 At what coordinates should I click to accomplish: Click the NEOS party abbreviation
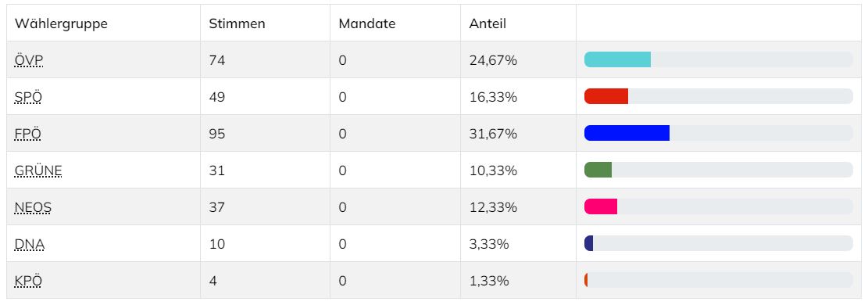tap(34, 207)
